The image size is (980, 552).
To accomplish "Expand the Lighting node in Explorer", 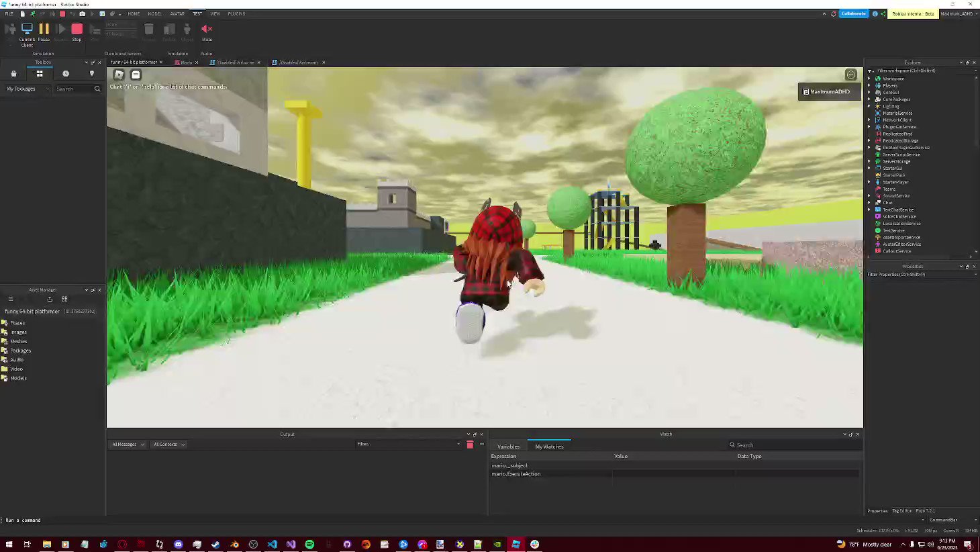I will tap(869, 106).
